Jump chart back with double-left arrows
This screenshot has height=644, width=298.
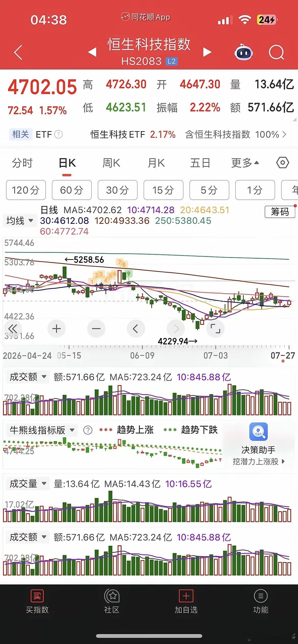[x=13, y=328]
